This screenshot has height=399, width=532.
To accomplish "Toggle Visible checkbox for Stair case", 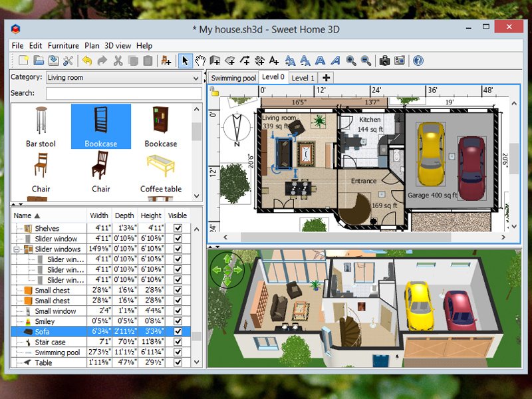I will coord(178,342).
